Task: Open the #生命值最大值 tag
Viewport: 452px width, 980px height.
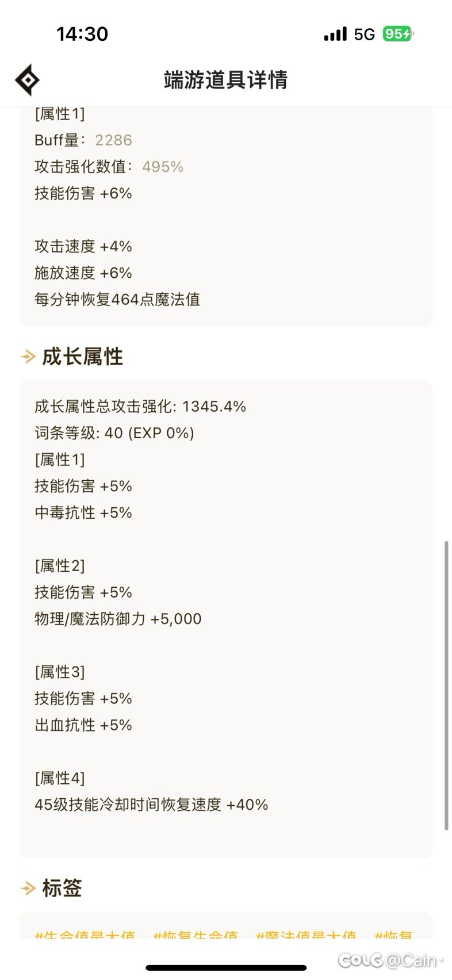Action: tap(85, 935)
